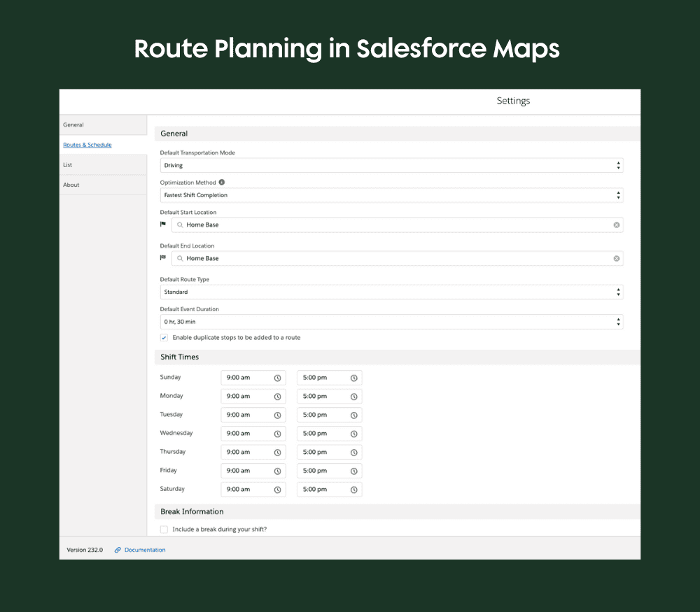Image resolution: width=700 pixels, height=612 pixels.
Task: Click the flag icon beside Default Start Location
Action: coord(163,224)
